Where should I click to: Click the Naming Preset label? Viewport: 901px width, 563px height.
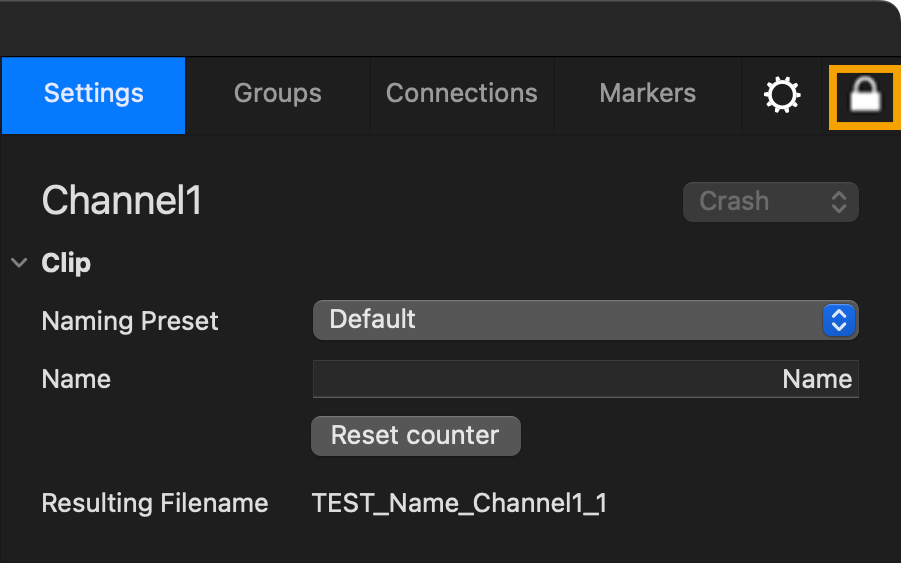(130, 321)
